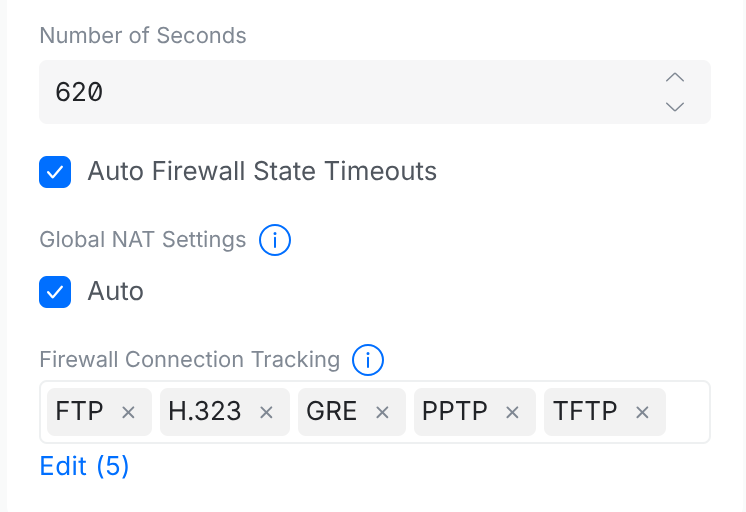Screen dimensions: 746x512
Task: Remove the FTP tag
Action: pos(128,412)
